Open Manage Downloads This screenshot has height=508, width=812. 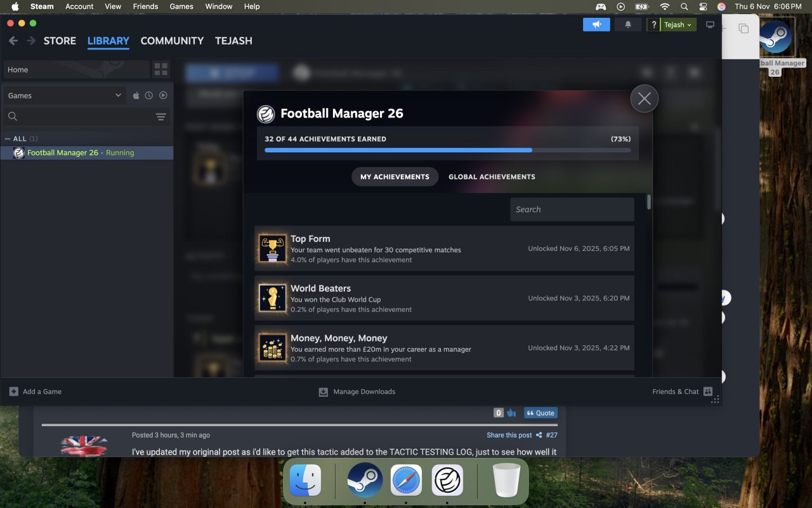[357, 392]
